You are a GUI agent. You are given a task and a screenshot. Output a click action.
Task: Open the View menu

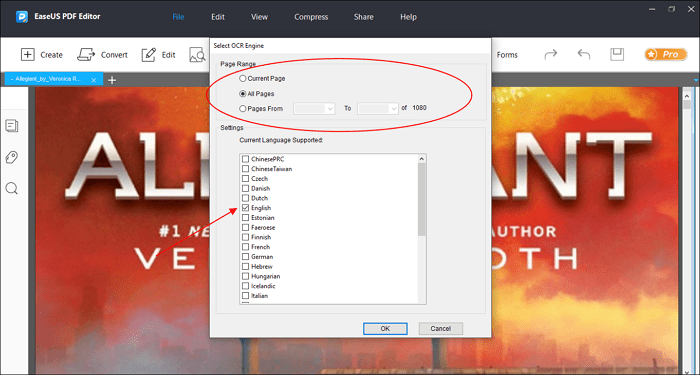pos(259,17)
